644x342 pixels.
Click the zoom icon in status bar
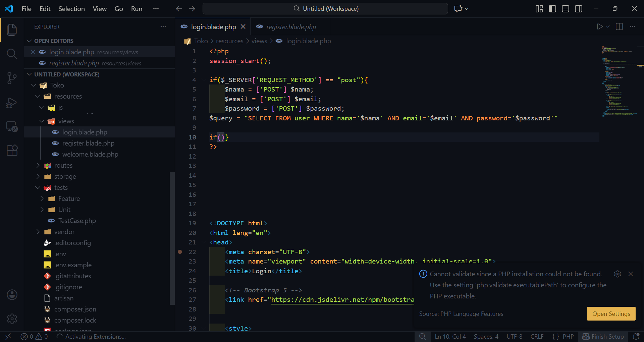(x=423, y=336)
